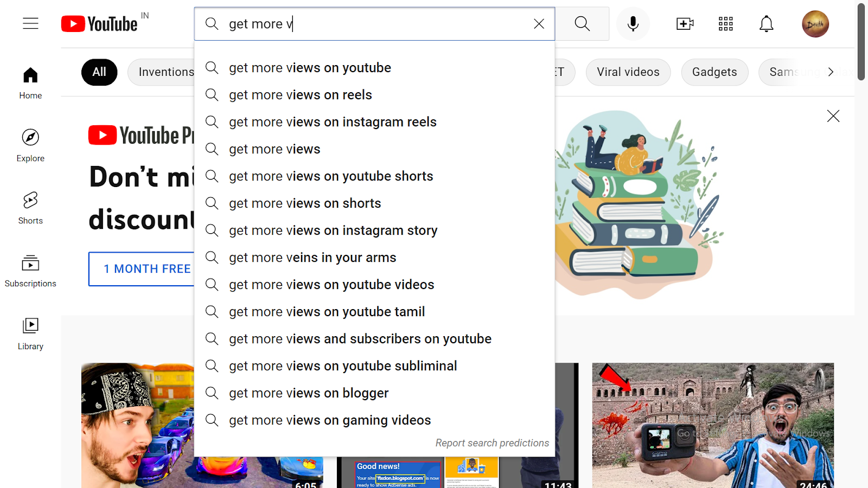The image size is (868, 488).
Task: Click the 1 MONTH FREE button
Action: (x=142, y=269)
